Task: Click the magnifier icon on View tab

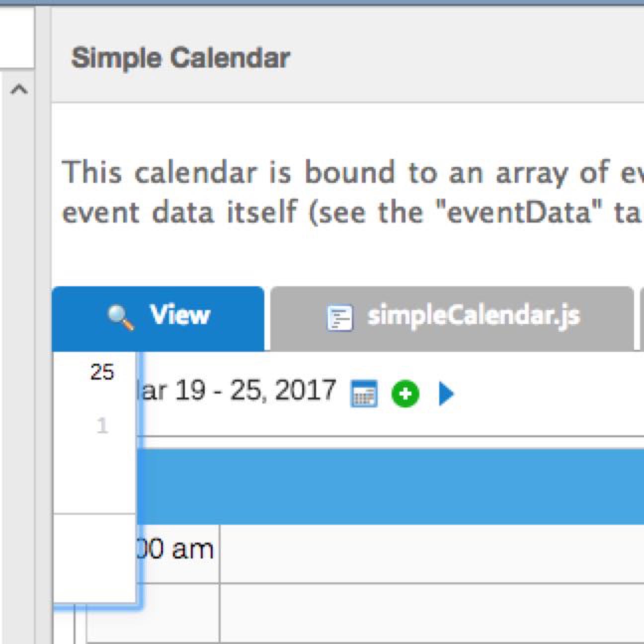Action: pos(121,317)
